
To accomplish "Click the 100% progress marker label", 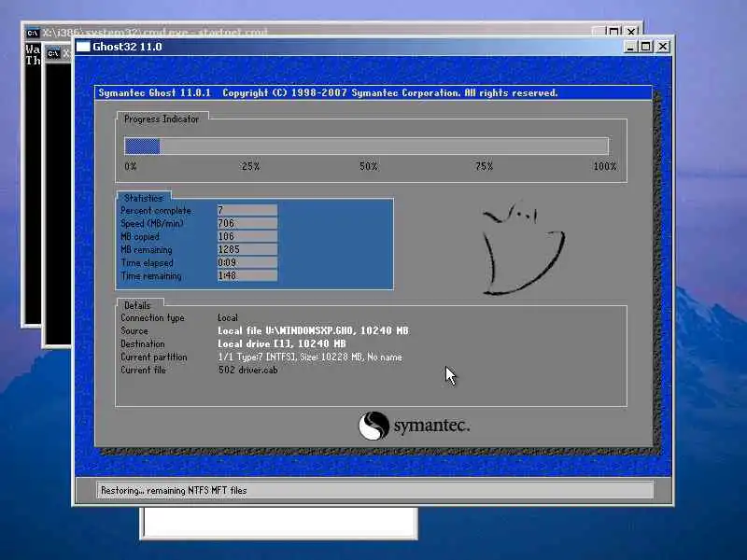I will pyautogui.click(x=605, y=166).
